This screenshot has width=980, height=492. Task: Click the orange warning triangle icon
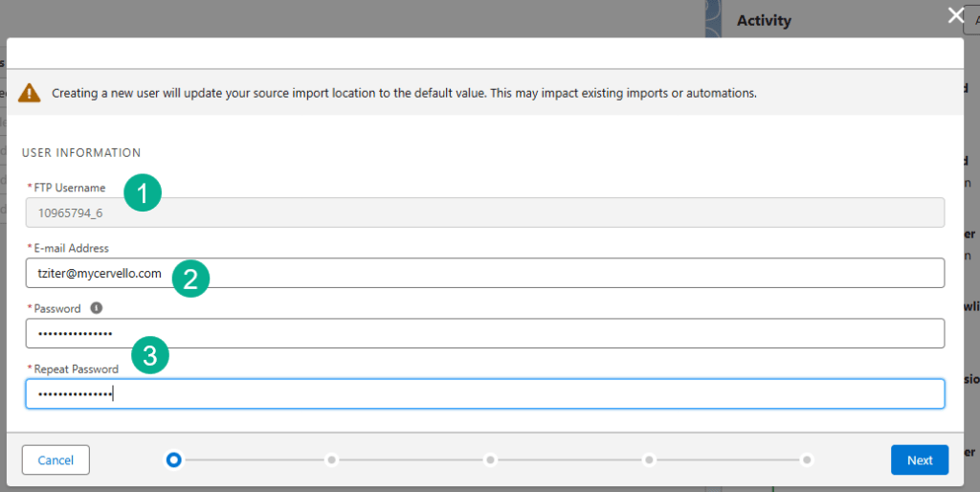pyautogui.click(x=31, y=93)
